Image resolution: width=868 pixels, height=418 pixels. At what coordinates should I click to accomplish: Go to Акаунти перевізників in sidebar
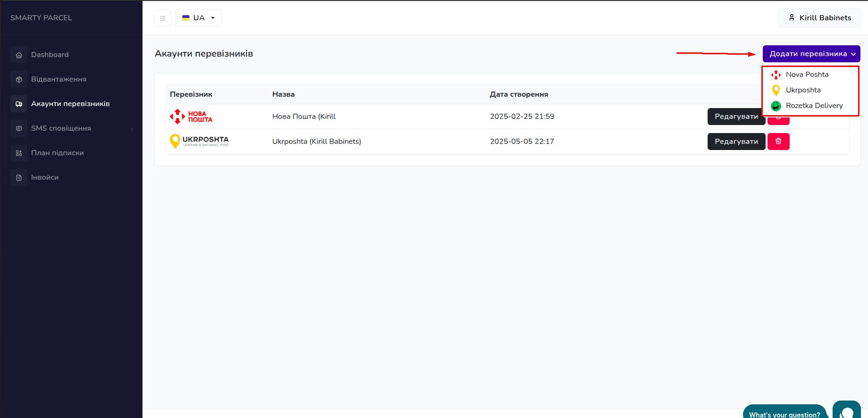(70, 104)
